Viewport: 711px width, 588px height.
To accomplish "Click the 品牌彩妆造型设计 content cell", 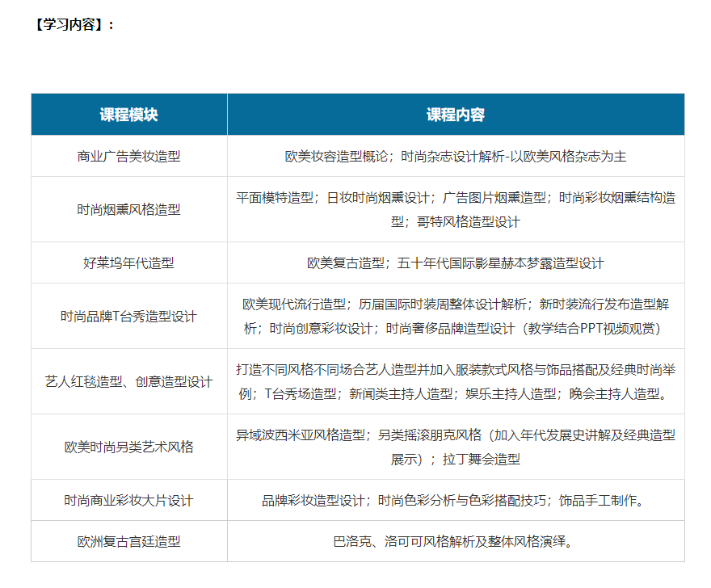I will (456, 500).
